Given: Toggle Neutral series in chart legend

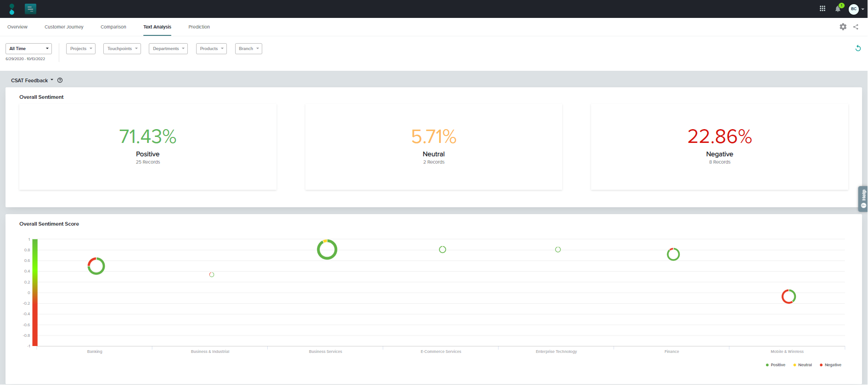Looking at the screenshot, I should pyautogui.click(x=803, y=365).
